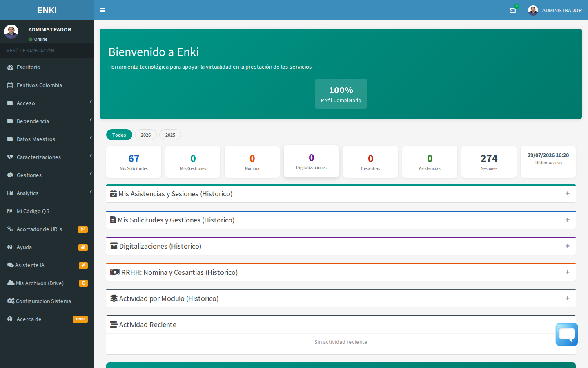Open the Sesiones stat card

point(489,162)
